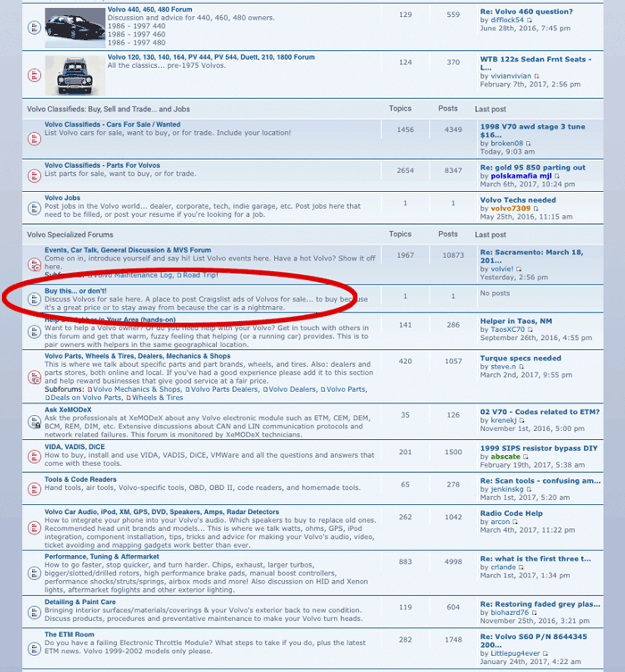View latest post icon beside volvo7309
625x672 pixels.
coord(537,209)
